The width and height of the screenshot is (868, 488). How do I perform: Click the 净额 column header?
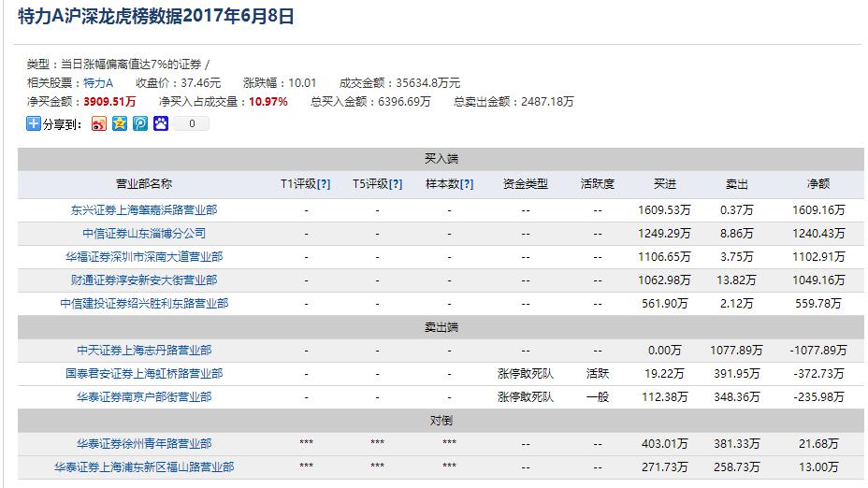click(x=818, y=183)
